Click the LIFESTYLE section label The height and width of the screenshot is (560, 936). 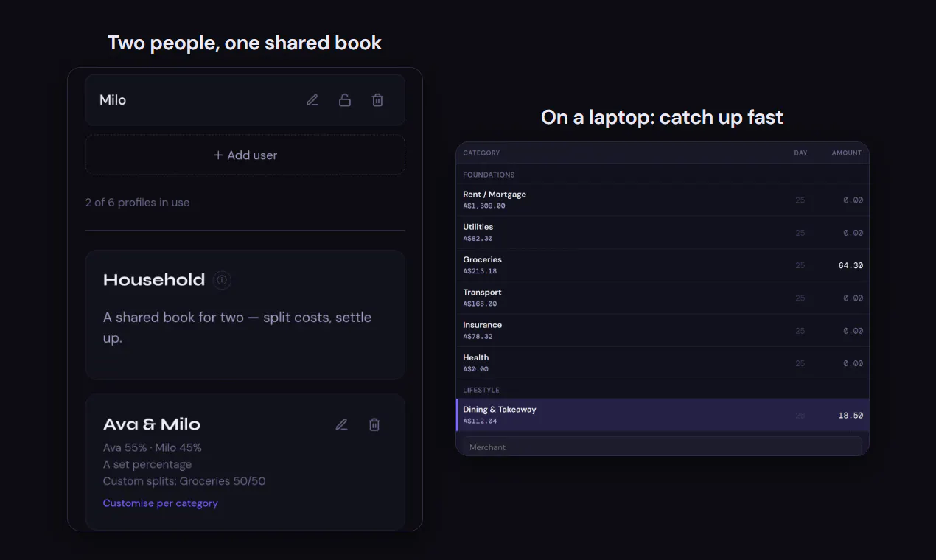click(x=481, y=390)
